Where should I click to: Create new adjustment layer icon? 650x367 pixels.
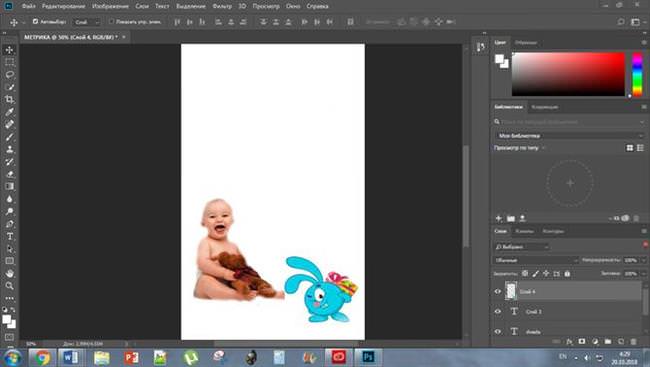click(595, 341)
